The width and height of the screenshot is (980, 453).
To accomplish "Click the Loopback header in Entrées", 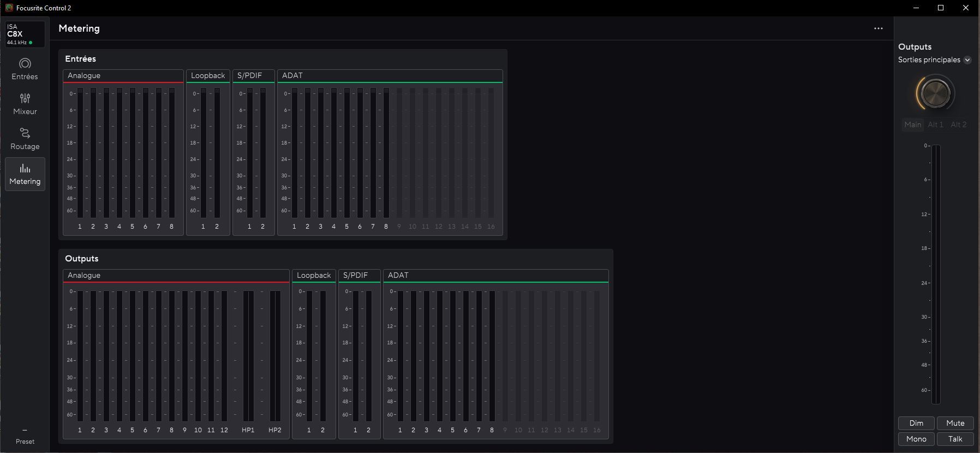I will [x=208, y=76].
